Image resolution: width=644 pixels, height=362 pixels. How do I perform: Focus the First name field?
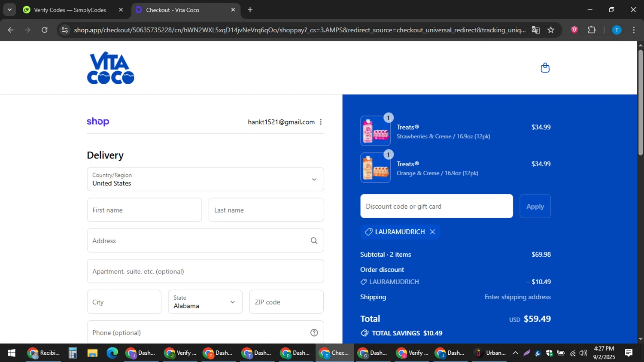pos(144,210)
